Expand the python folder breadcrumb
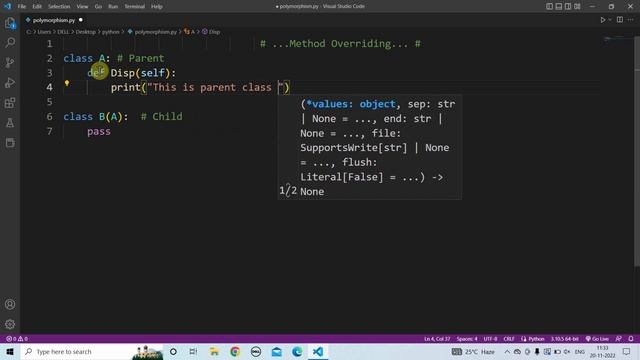The height and width of the screenshot is (360, 640). click(x=111, y=32)
